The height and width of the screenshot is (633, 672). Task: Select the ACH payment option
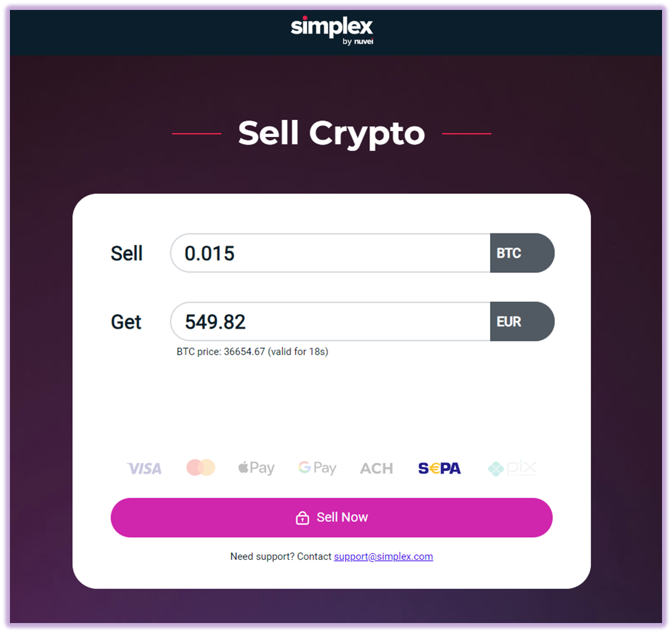[x=376, y=469]
